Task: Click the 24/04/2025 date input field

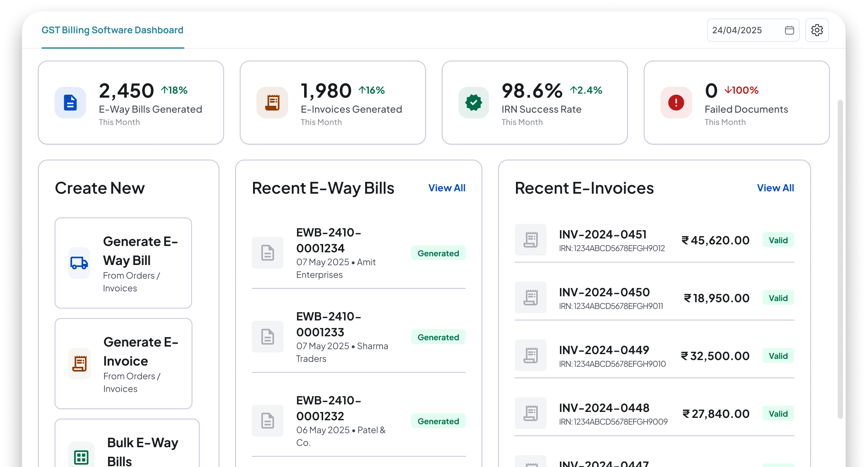Action: [x=753, y=30]
